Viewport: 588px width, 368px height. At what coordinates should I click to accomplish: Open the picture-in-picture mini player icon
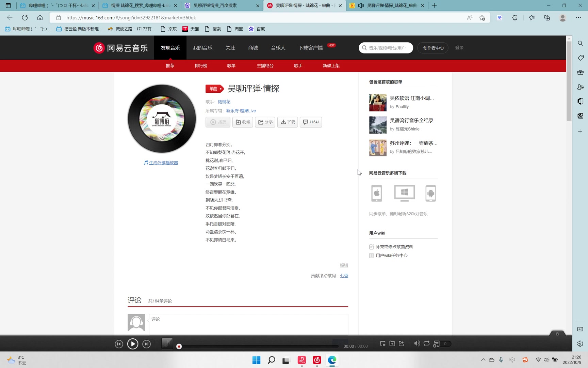pos(383,344)
